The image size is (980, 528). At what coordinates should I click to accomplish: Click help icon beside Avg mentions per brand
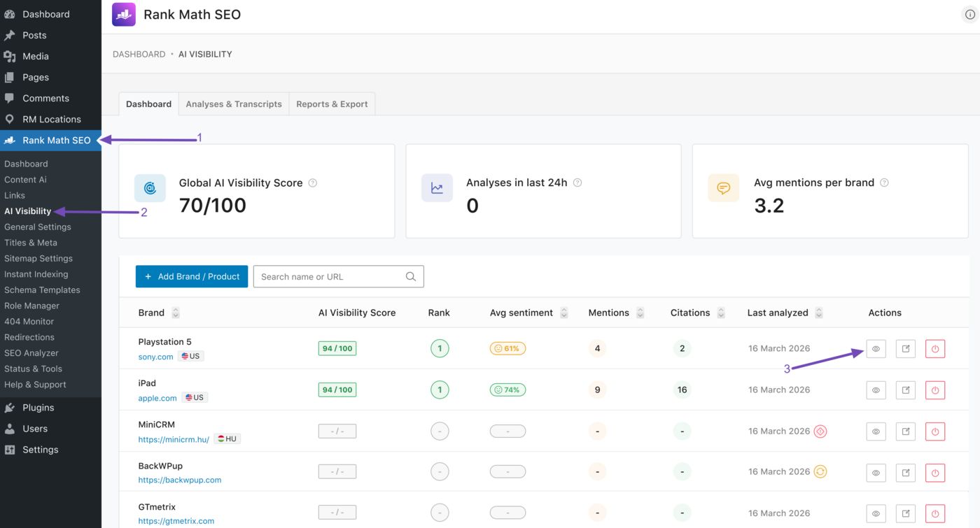[884, 183]
